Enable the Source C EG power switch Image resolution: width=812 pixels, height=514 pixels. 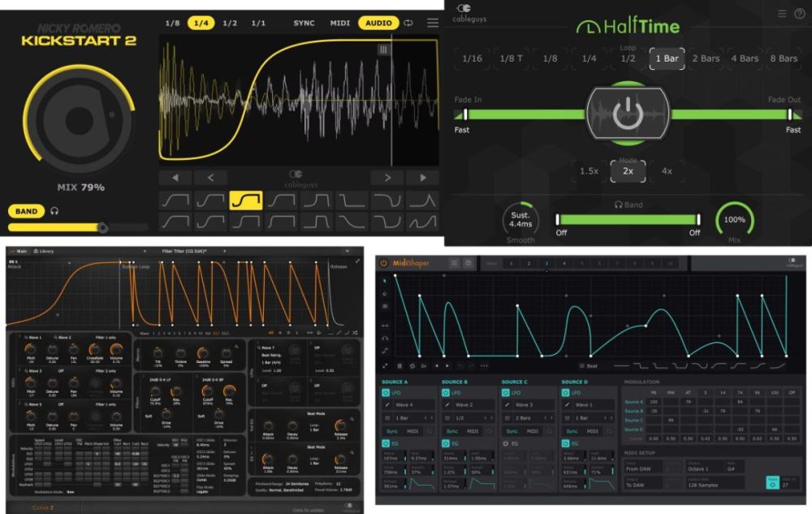pyautogui.click(x=505, y=443)
